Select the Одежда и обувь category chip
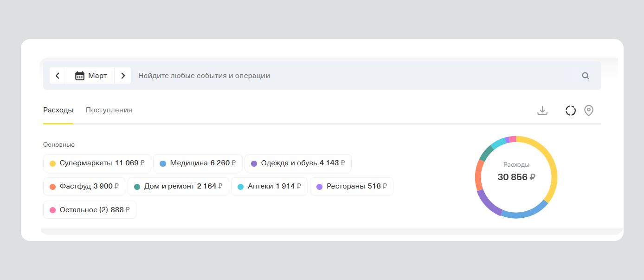 (298, 163)
